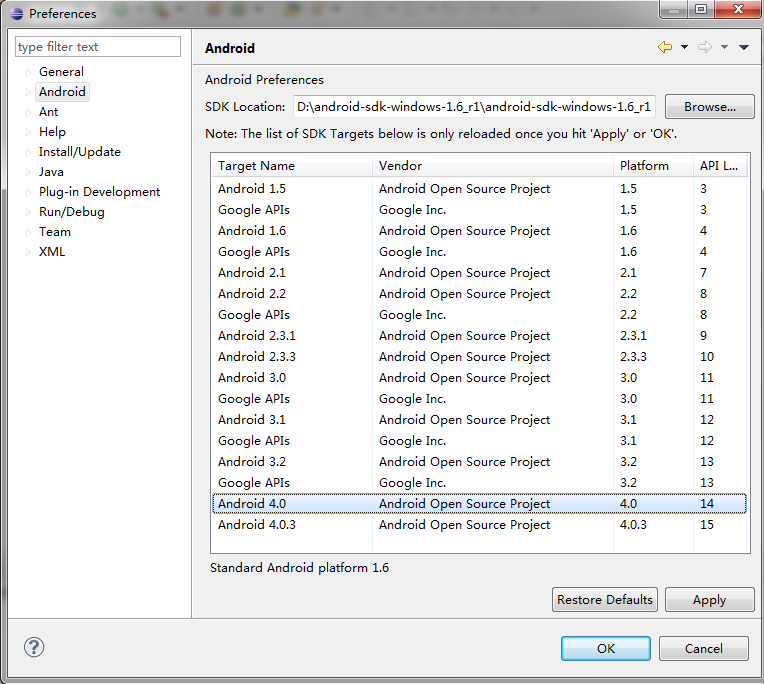This screenshot has width=764, height=684.
Task: Select the Android 2.2 target row
Action: pyautogui.click(x=479, y=293)
